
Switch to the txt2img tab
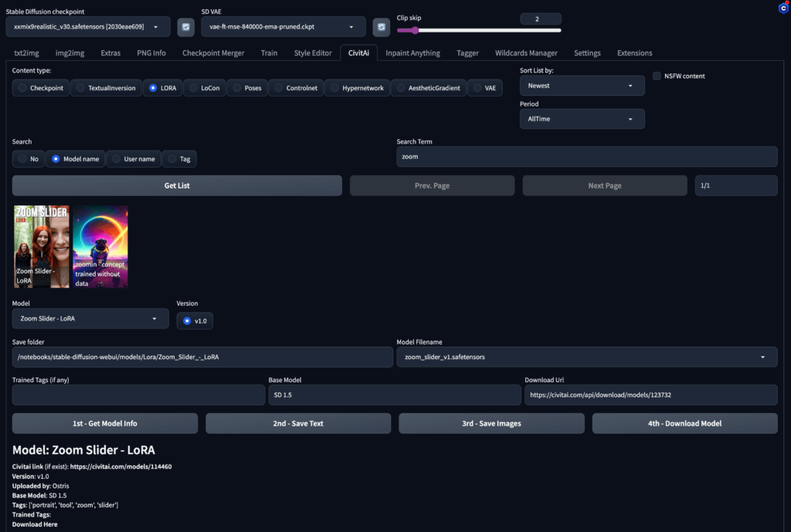point(28,53)
